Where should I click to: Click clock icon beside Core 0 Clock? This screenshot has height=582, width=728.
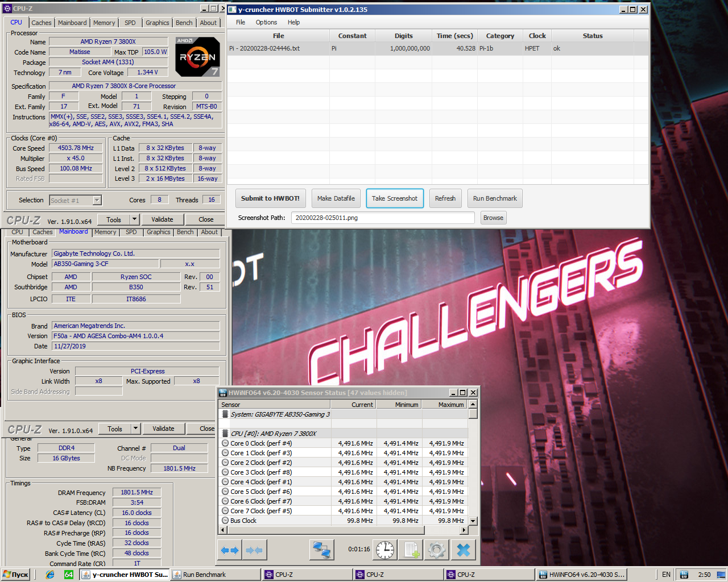pyautogui.click(x=225, y=443)
